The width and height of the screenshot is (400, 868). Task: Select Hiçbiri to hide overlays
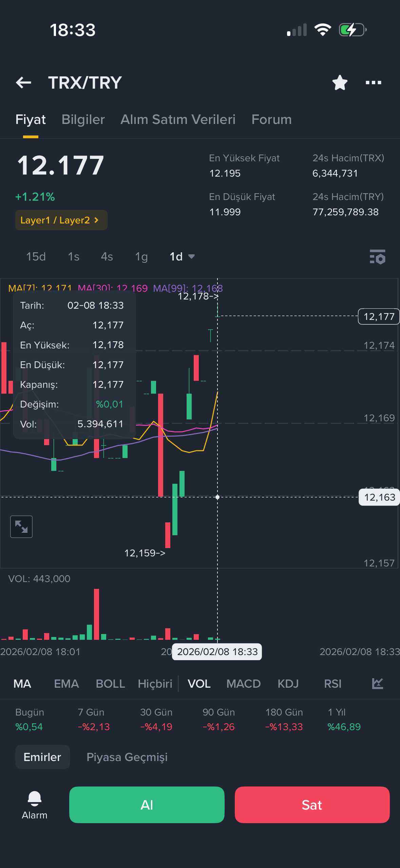coord(155,684)
